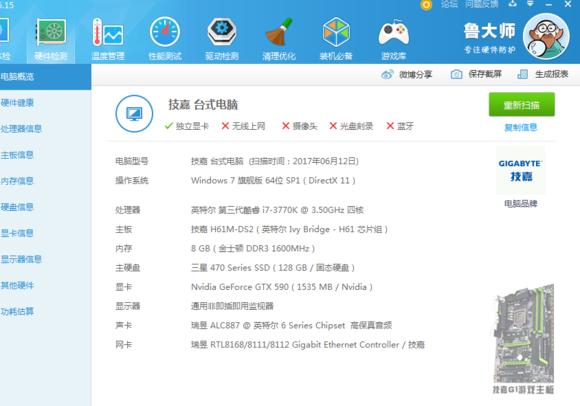Select 功耗估算 in sidebar

(x=17, y=311)
